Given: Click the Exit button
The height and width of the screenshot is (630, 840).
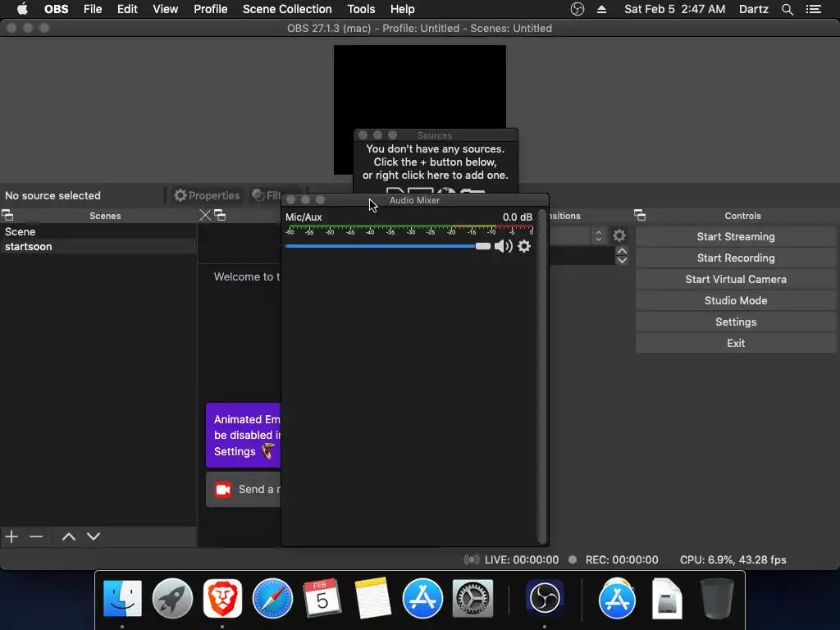Looking at the screenshot, I should pyautogui.click(x=736, y=344).
